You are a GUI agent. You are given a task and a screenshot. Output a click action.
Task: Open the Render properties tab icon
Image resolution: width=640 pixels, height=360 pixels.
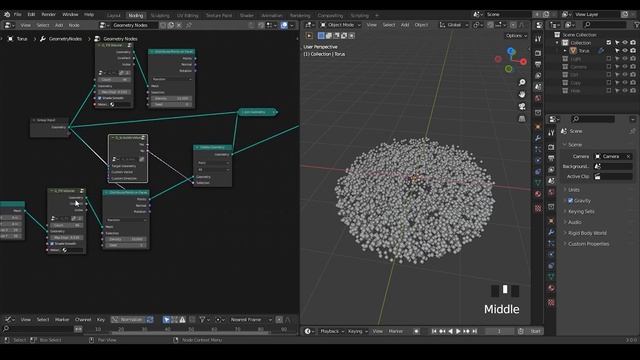551,147
